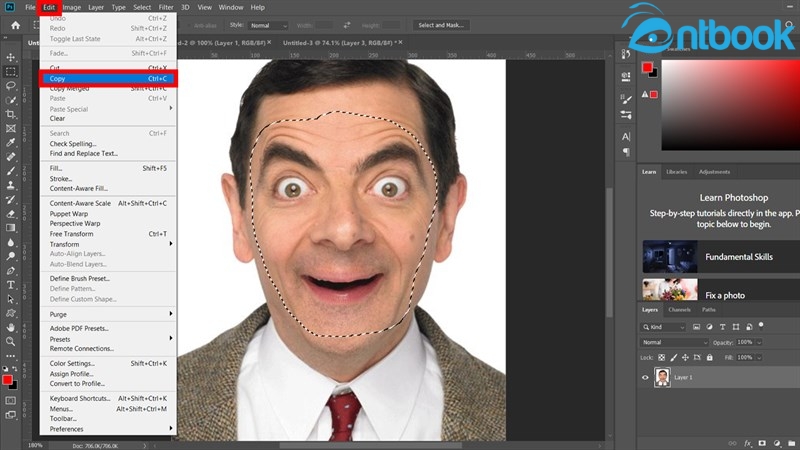
Task: Open the Fill value dropdown arrow
Action: tap(759, 358)
